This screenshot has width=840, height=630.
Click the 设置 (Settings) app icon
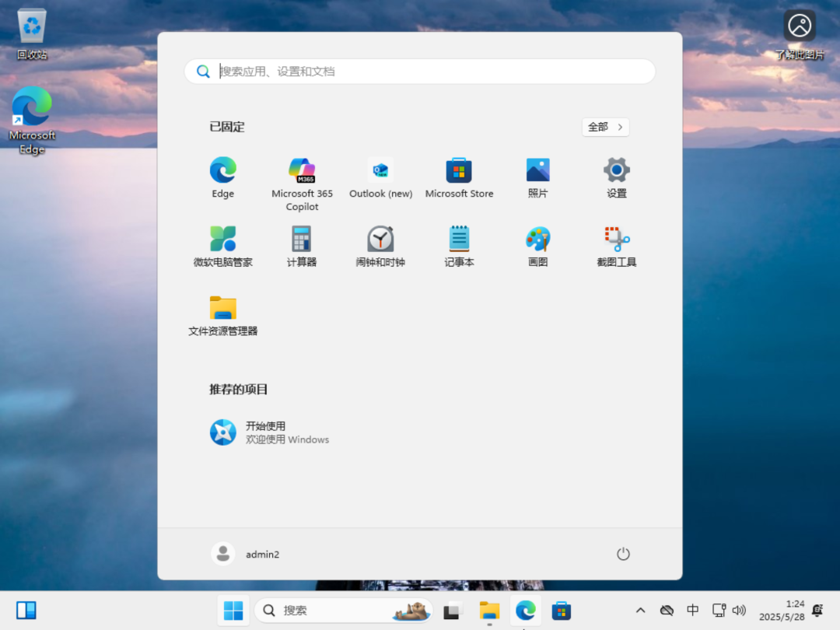616,173
